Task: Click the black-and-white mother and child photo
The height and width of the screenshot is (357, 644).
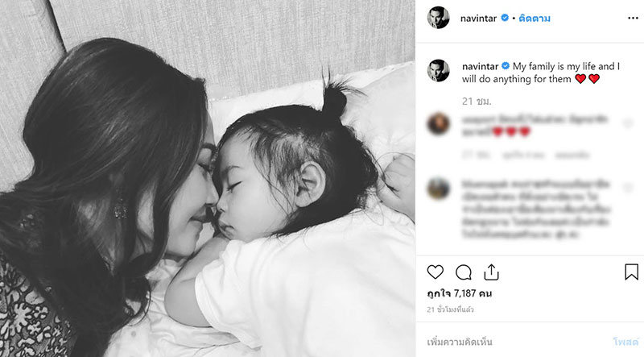Action: point(208,179)
